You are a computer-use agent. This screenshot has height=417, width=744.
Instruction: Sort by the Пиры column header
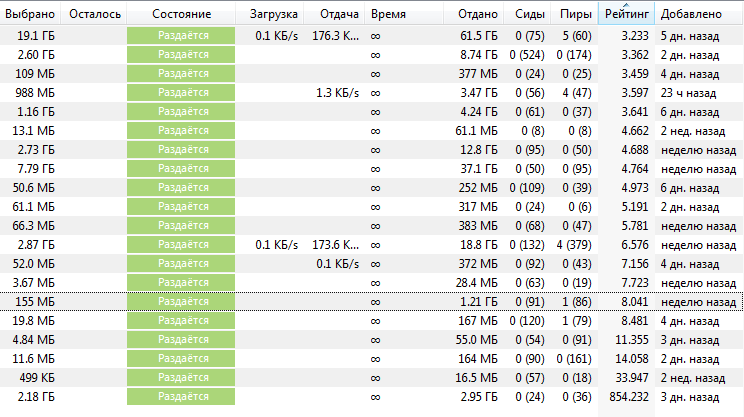[x=575, y=14]
